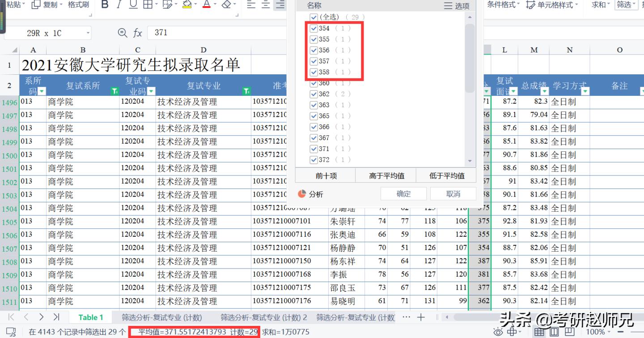Click the red font color icon
644x338 pixels.
click(x=208, y=5)
